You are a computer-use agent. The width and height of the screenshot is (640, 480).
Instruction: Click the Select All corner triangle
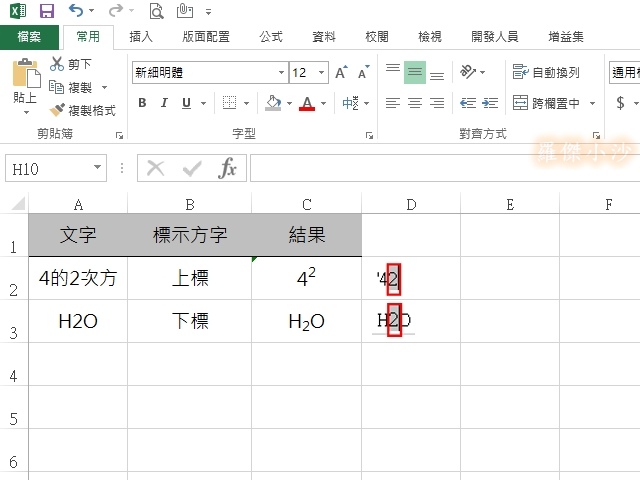tap(18, 203)
